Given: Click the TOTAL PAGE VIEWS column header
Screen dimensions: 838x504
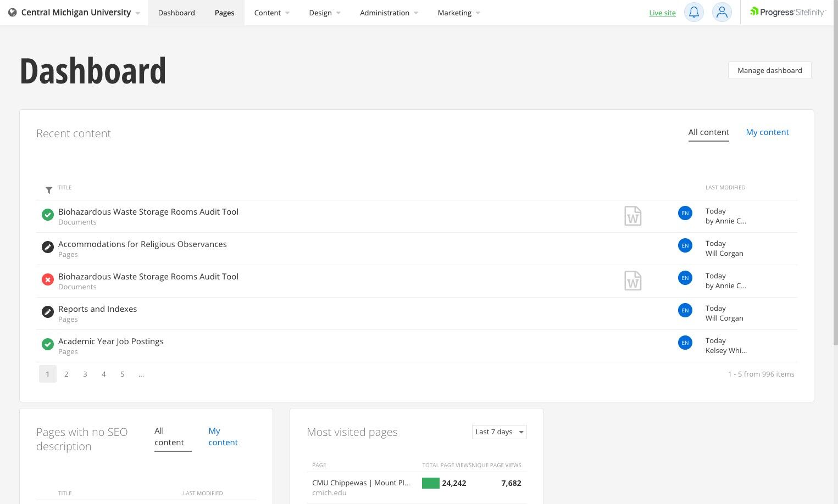Looking at the screenshot, I should pyautogui.click(x=446, y=466).
